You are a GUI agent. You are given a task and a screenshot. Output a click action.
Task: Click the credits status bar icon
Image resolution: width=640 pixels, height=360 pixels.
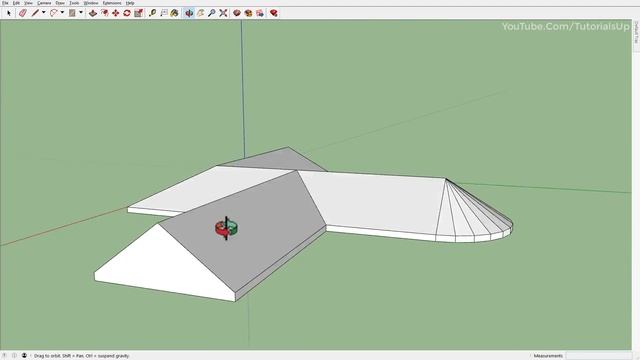coord(14,356)
